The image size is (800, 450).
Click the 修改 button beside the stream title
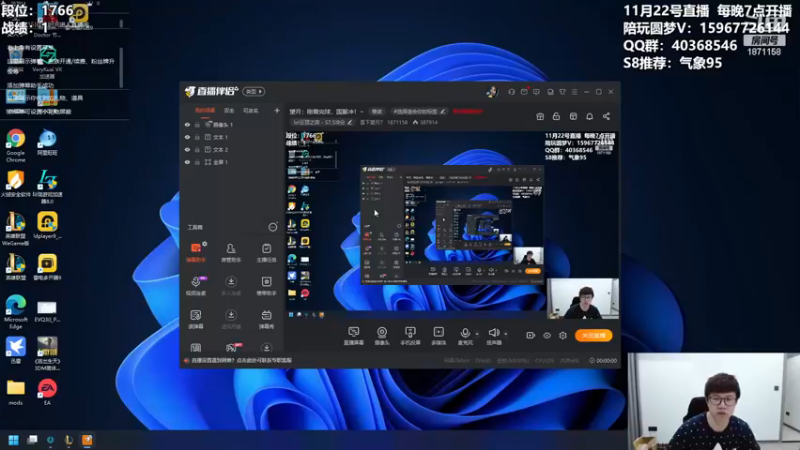[x=377, y=111]
